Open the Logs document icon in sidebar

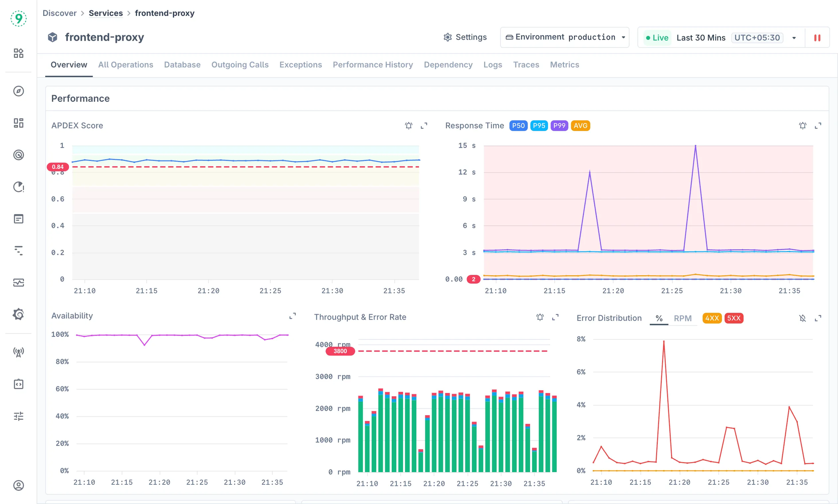click(x=18, y=218)
